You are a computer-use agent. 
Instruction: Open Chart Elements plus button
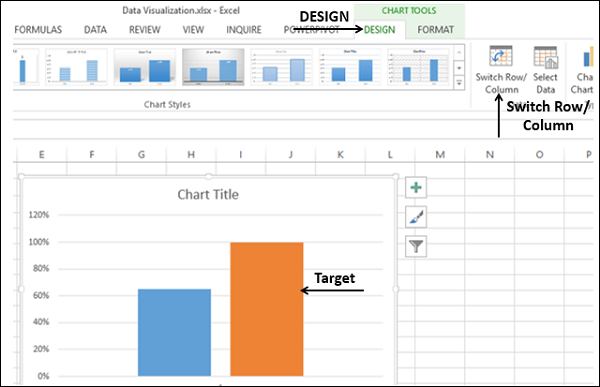(416, 188)
